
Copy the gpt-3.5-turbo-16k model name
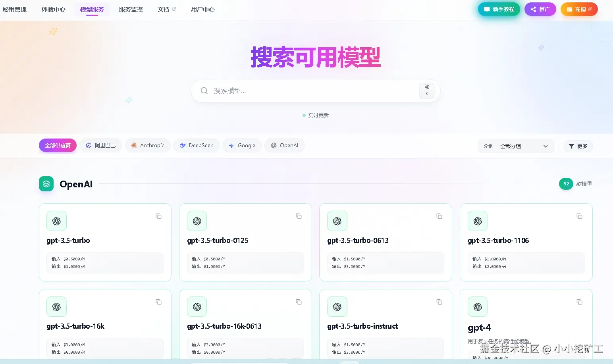point(158,302)
